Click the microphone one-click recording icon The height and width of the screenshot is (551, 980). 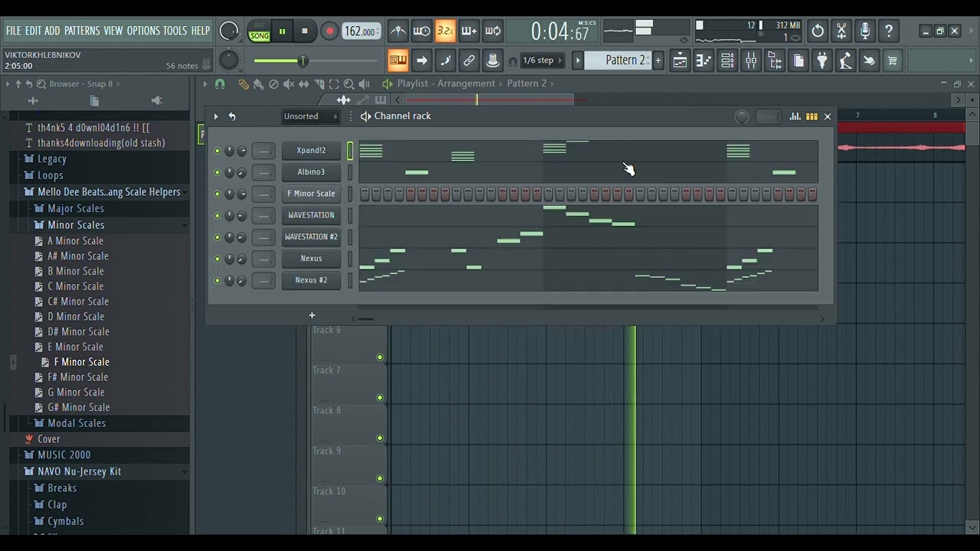[x=865, y=31]
